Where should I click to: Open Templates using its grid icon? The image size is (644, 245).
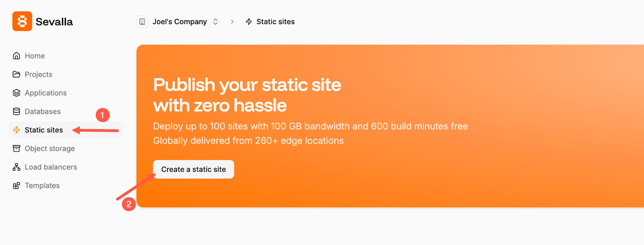[16, 185]
